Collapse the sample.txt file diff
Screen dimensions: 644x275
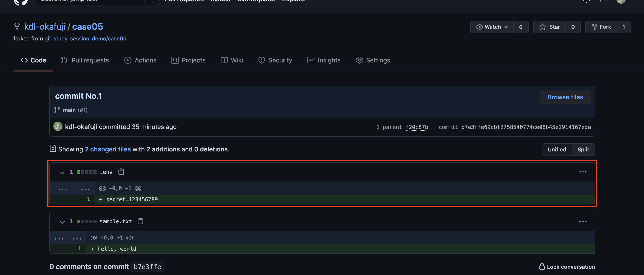click(x=62, y=222)
